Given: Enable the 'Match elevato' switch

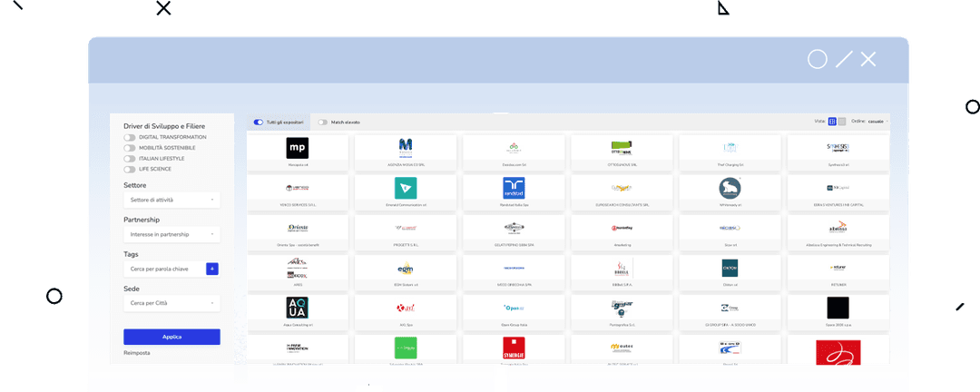Looking at the screenshot, I should (x=322, y=122).
